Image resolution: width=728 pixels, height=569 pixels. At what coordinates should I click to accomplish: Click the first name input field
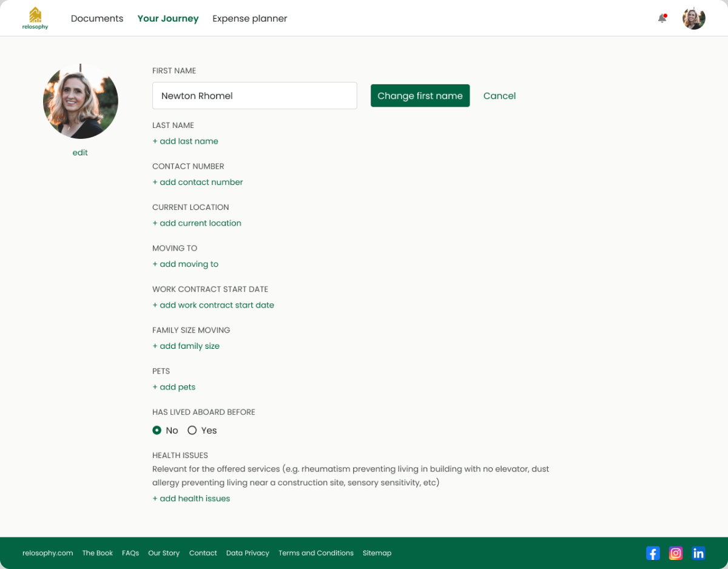[x=255, y=96]
